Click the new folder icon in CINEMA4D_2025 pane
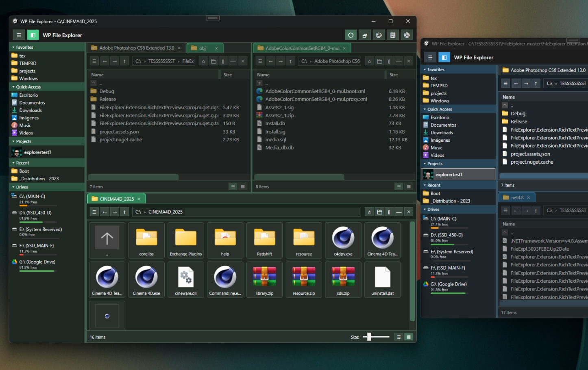Screen dimensions: 588x370 pyautogui.click(x=379, y=212)
